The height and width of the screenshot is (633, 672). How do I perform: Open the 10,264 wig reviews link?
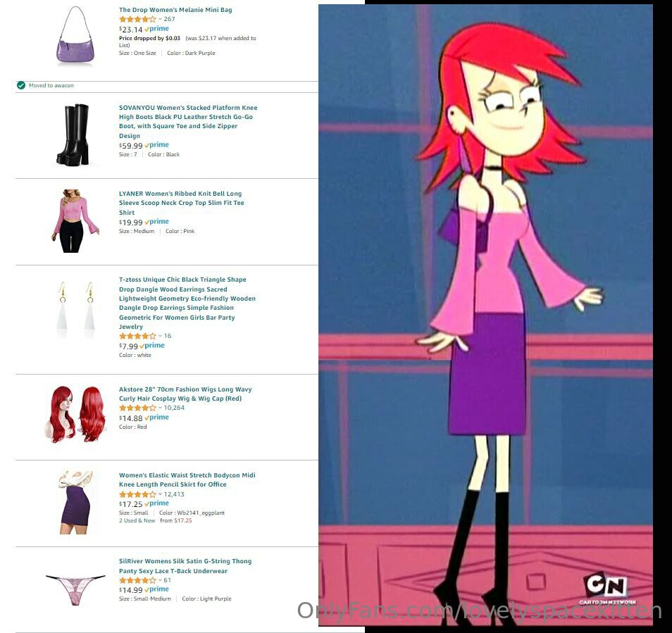point(174,407)
